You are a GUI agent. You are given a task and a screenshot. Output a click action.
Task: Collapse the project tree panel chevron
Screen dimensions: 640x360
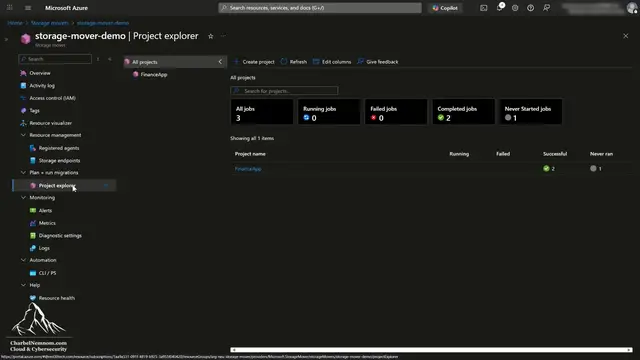click(220, 62)
